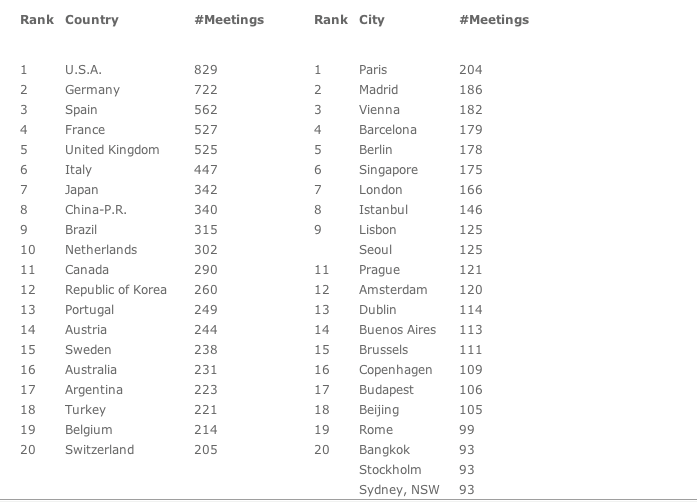Click the left Rank column header
The image size is (697, 502).
37,20
